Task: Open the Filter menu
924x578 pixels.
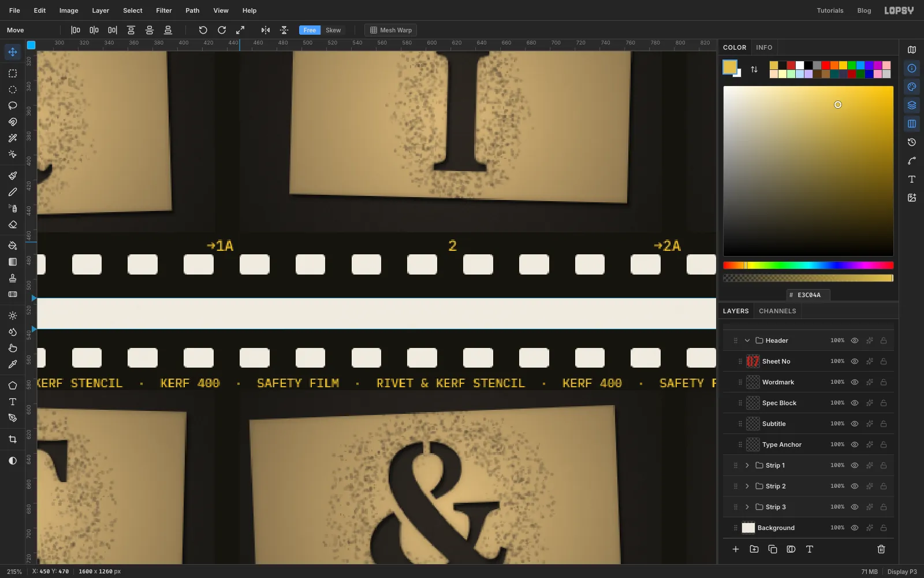Action: coord(164,10)
